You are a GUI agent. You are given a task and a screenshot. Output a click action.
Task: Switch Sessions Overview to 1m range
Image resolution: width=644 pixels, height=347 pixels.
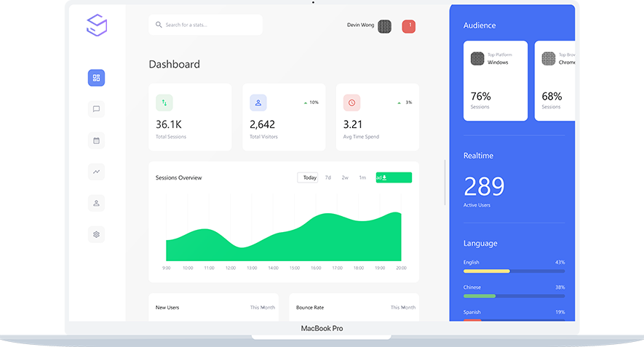point(362,178)
